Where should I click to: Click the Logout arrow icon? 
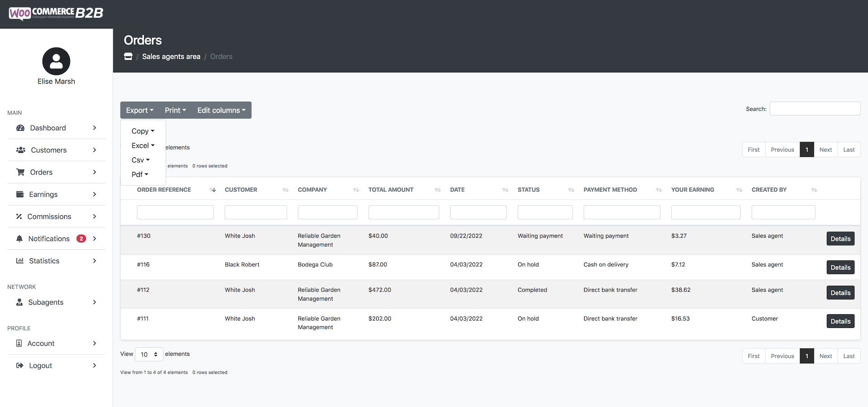tap(20, 365)
